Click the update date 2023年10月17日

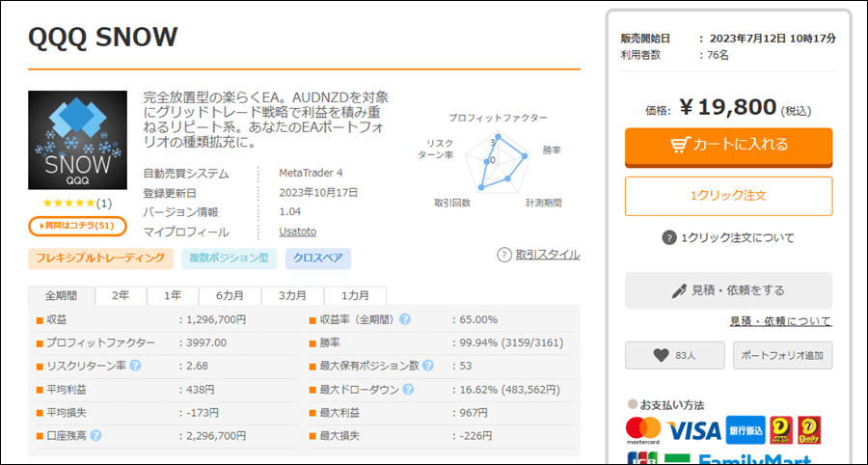pos(318,193)
